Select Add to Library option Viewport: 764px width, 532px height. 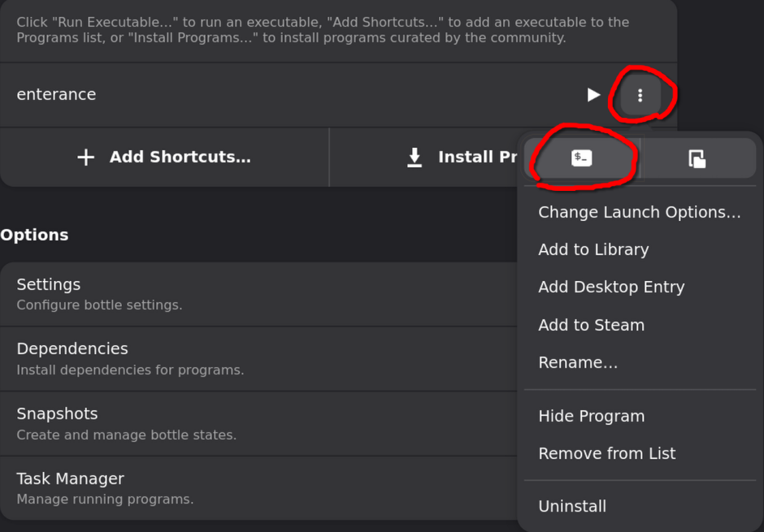point(593,249)
